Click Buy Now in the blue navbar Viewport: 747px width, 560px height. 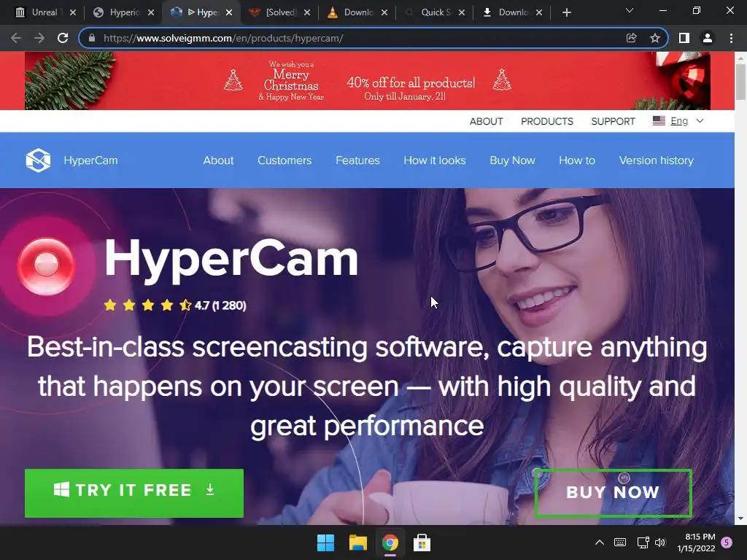(x=512, y=160)
